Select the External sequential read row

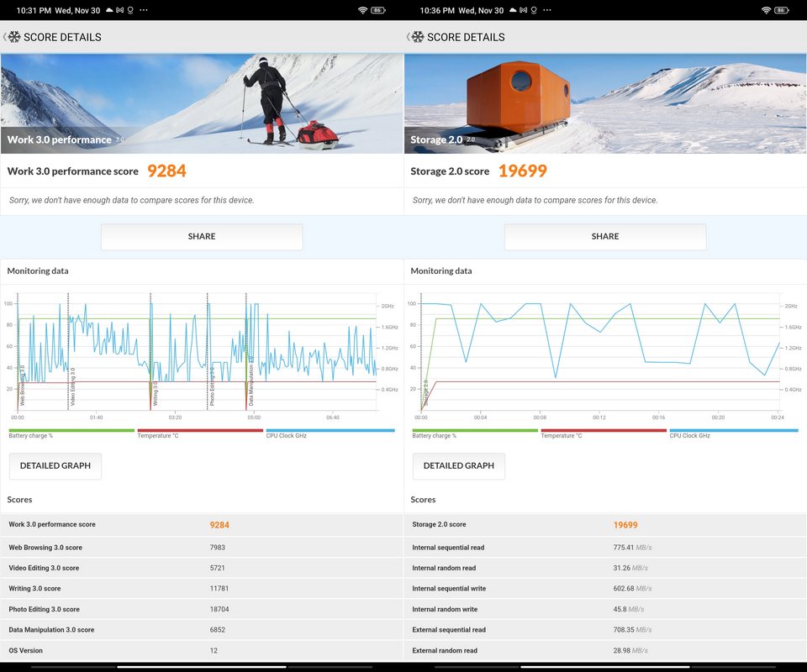pyautogui.click(x=605, y=630)
